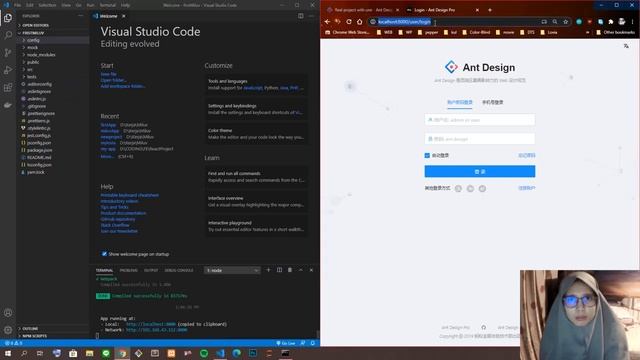Open a new Chrome tab
The image size is (640, 360).
[x=490, y=10]
